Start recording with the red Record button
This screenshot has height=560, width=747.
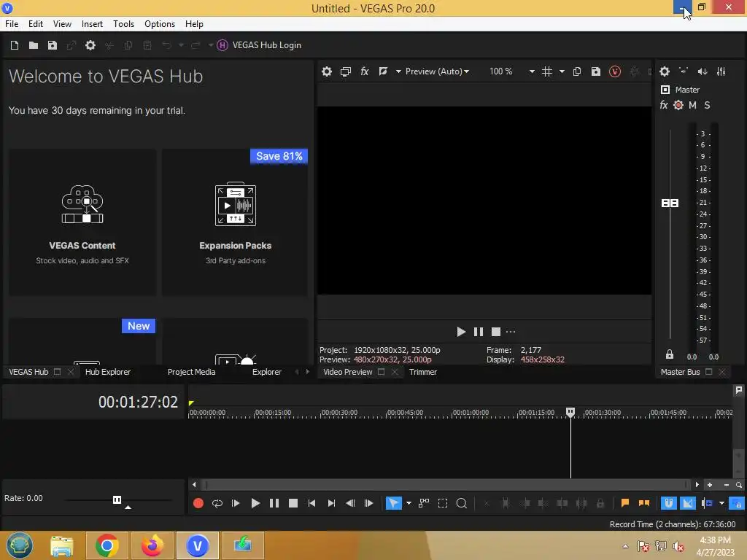[x=198, y=503]
